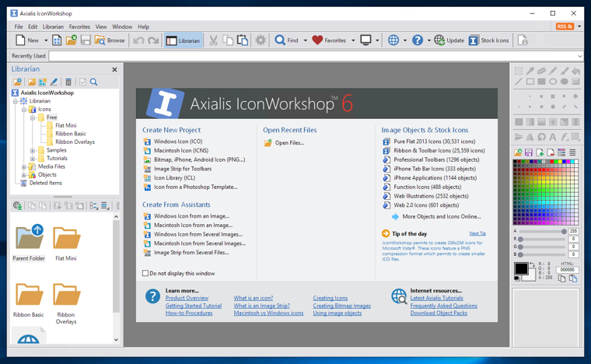Click Open Files... under Open Recent Files

coord(289,143)
